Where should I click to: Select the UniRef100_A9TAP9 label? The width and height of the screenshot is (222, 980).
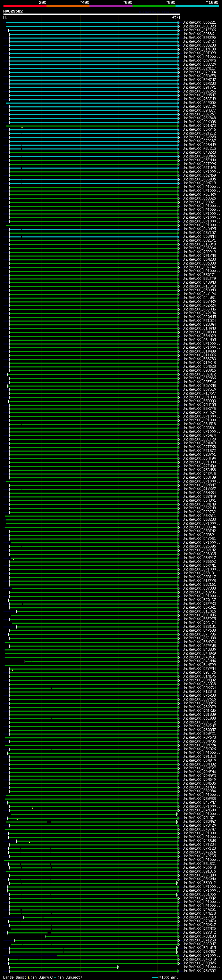coord(199,53)
